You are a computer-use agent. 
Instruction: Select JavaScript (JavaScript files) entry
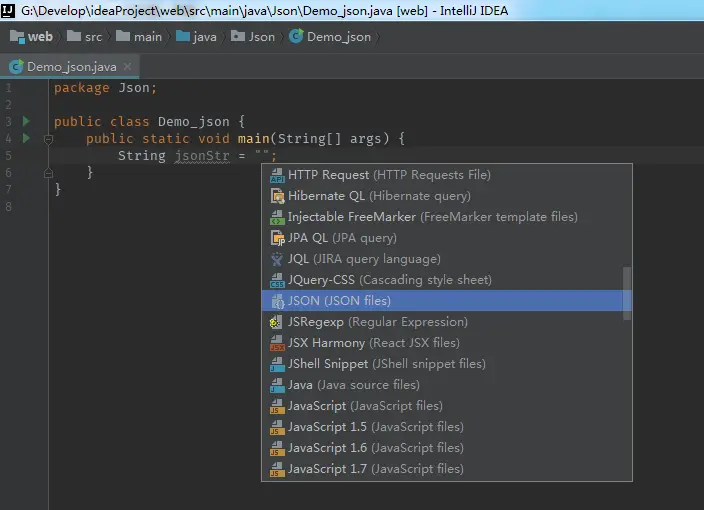pos(447,406)
